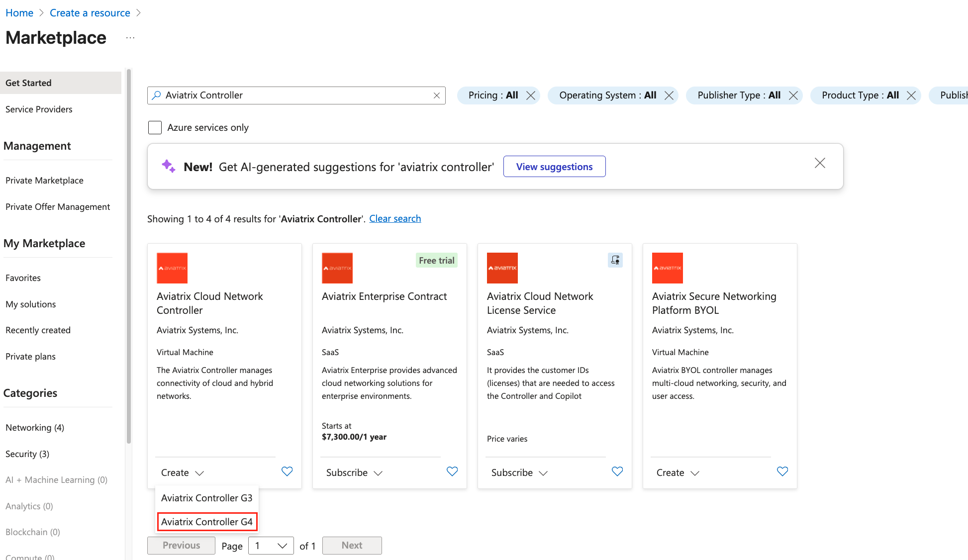Favorite Aviatrix Enterprise Contract using the heart
Image resolution: width=968 pixels, height=560 pixels.
pyautogui.click(x=452, y=471)
